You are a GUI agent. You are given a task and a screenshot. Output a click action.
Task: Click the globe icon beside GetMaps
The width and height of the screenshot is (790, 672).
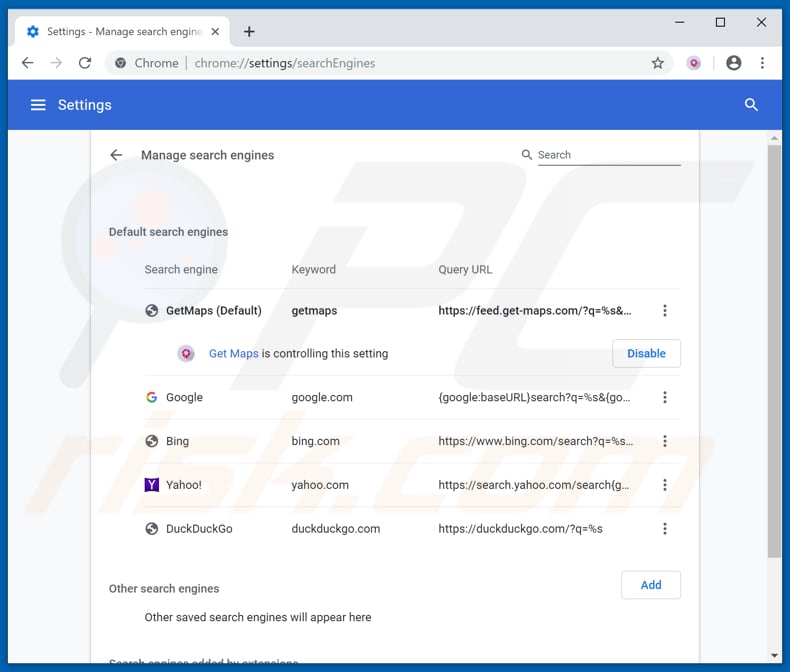tap(151, 310)
